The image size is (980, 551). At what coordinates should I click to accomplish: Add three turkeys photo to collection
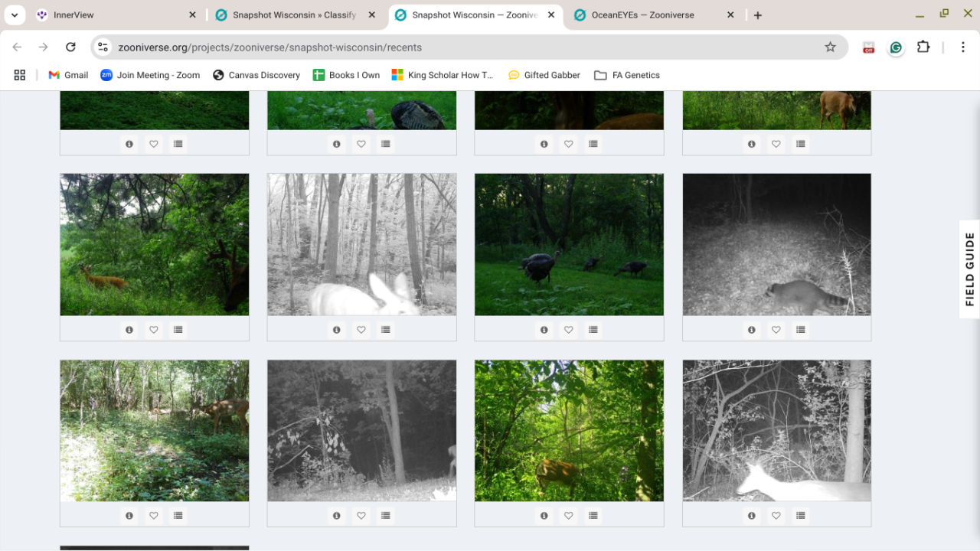pos(593,330)
